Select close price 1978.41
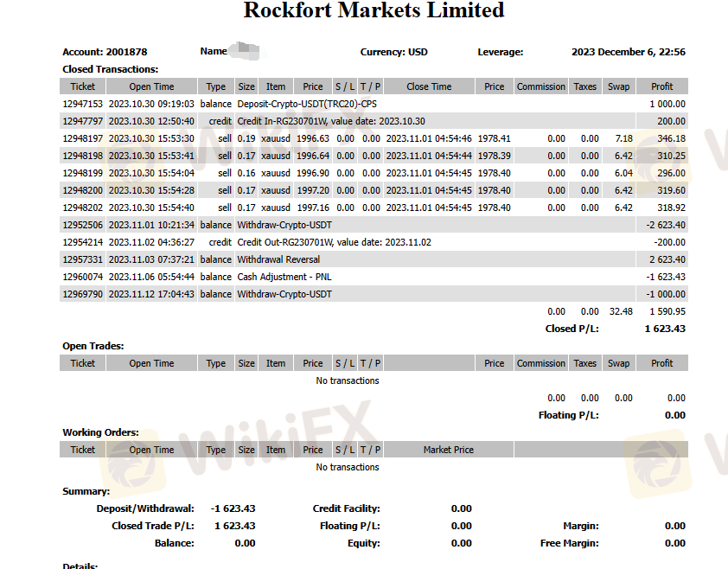This screenshot has height=569, width=728. [x=494, y=138]
